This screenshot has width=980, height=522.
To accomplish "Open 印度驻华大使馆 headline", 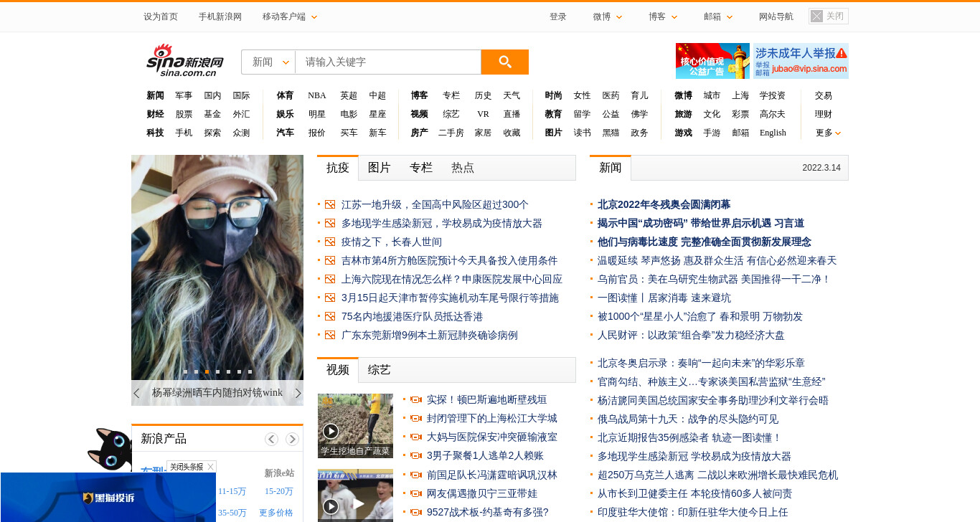I will (x=692, y=512).
